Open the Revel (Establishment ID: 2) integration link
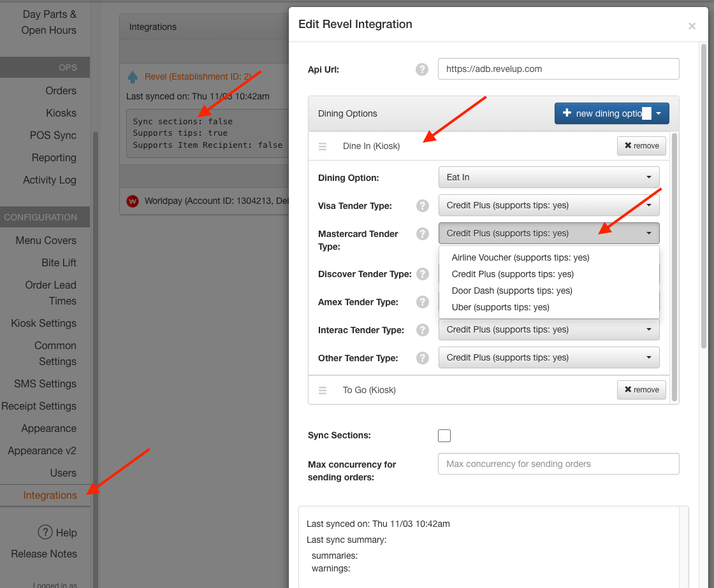The height and width of the screenshot is (588, 714). point(198,76)
